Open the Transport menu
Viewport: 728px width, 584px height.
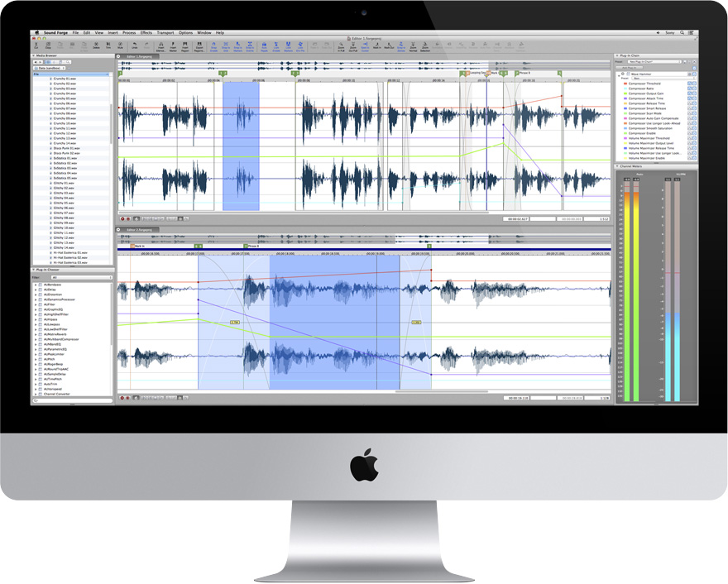coord(165,33)
